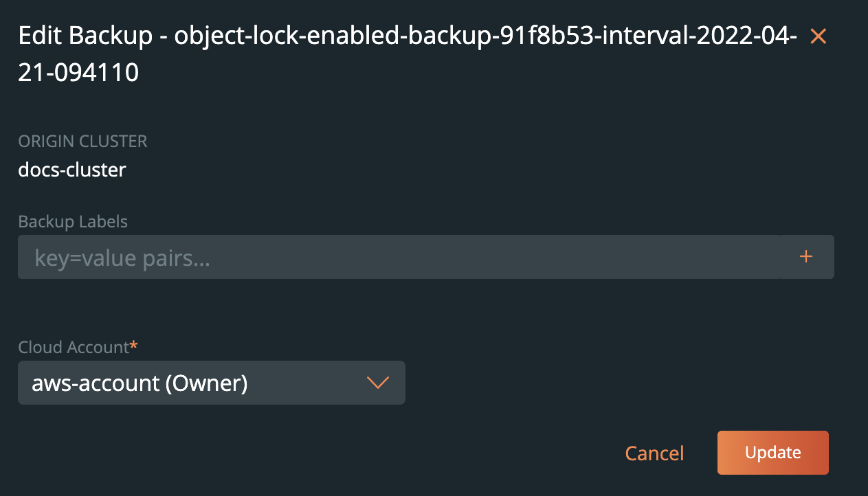
Task: Click the word Owner in account selector
Action: [x=204, y=383]
